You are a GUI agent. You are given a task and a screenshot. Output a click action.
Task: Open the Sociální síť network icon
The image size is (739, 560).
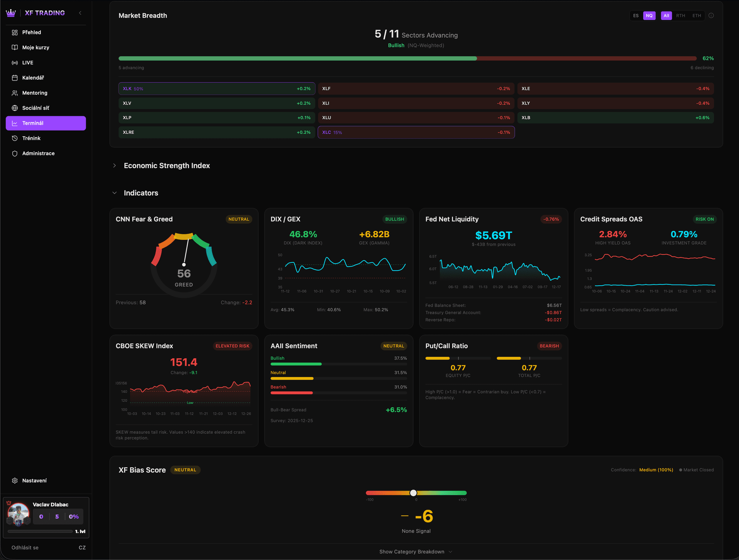point(15,108)
